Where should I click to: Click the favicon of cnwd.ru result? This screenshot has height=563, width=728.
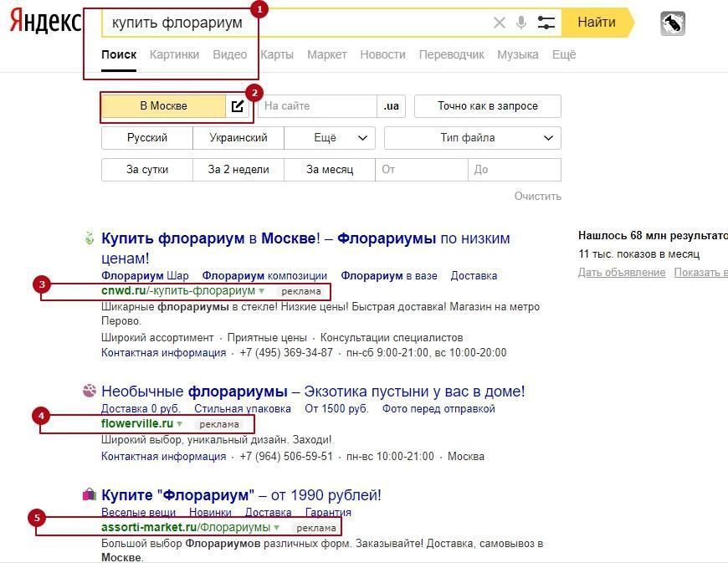point(90,239)
